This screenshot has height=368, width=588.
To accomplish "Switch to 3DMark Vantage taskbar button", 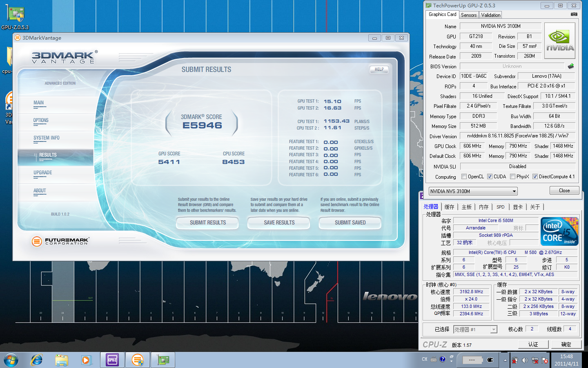I will point(138,360).
